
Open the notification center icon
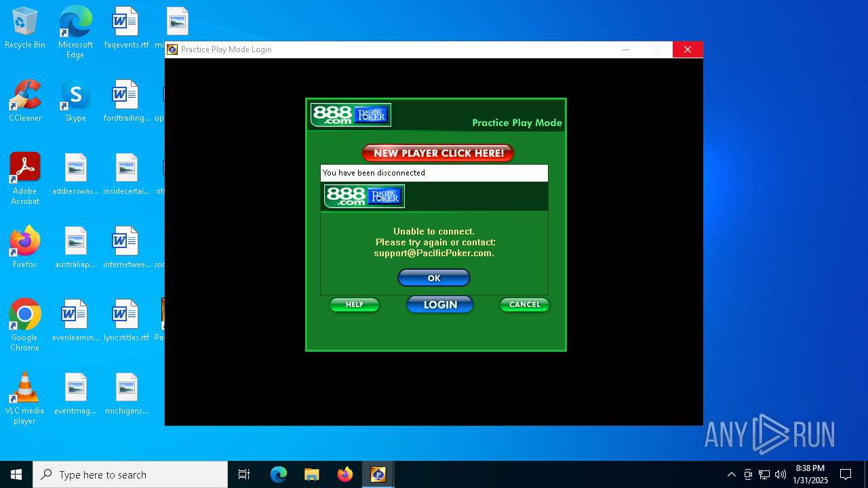tap(846, 474)
